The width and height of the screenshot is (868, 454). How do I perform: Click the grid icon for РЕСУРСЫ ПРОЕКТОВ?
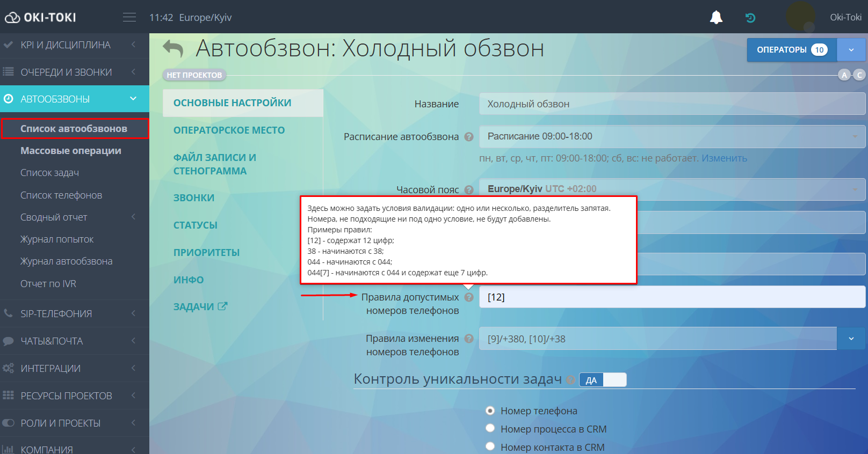tap(8, 396)
